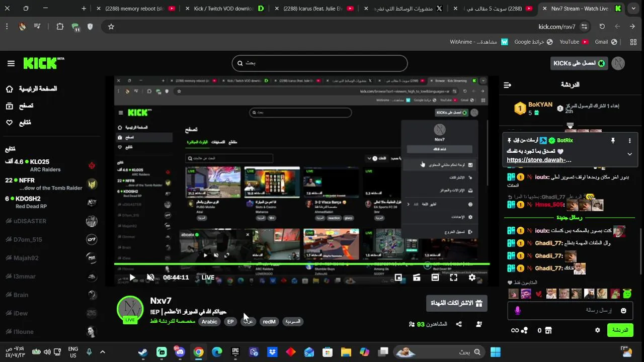Open Hmss_505 username in chat
Screen dimensions: 644x362
point(549,205)
